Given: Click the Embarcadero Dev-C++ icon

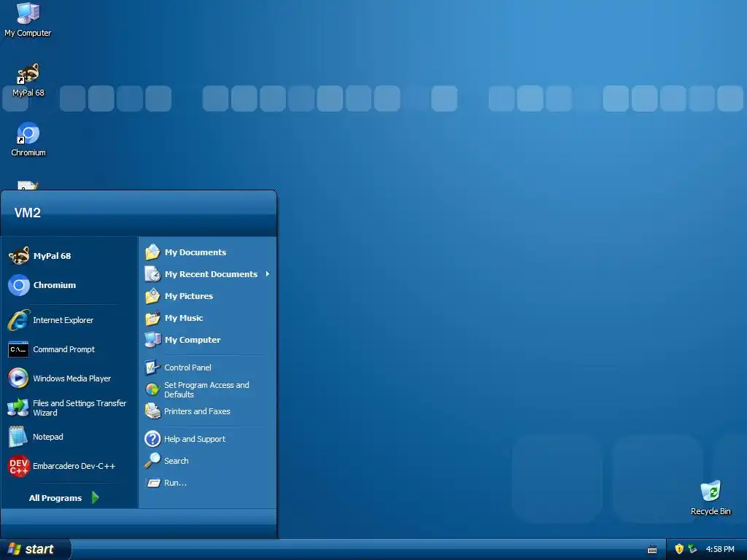Looking at the screenshot, I should [18, 466].
